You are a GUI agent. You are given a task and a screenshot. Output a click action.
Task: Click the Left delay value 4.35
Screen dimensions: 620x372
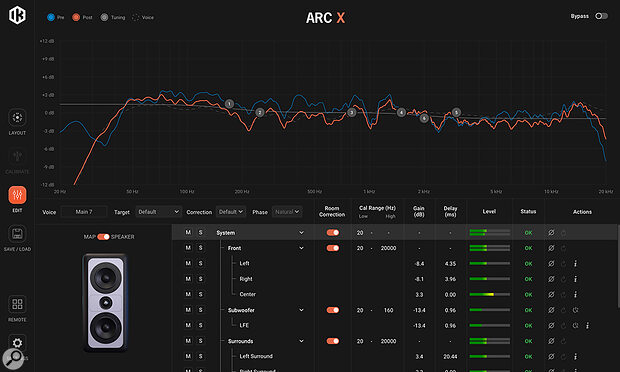(450, 264)
